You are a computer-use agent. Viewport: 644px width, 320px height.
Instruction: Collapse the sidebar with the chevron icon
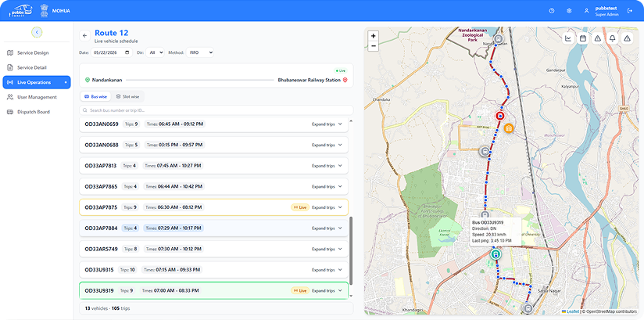click(37, 32)
